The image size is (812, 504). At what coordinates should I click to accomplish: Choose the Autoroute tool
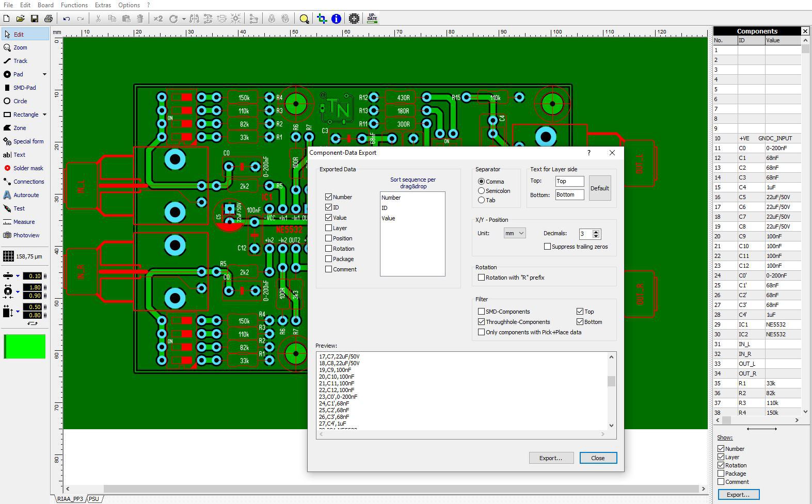26,195
